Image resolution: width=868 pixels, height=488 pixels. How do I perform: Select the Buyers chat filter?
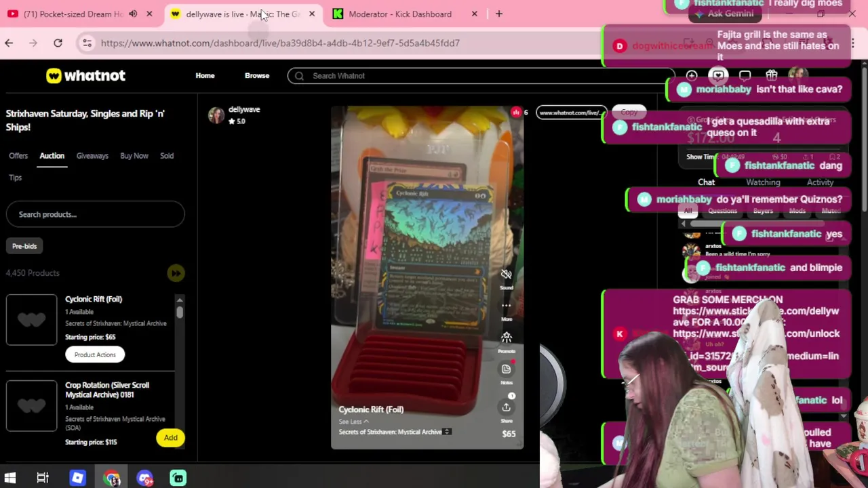(x=763, y=211)
